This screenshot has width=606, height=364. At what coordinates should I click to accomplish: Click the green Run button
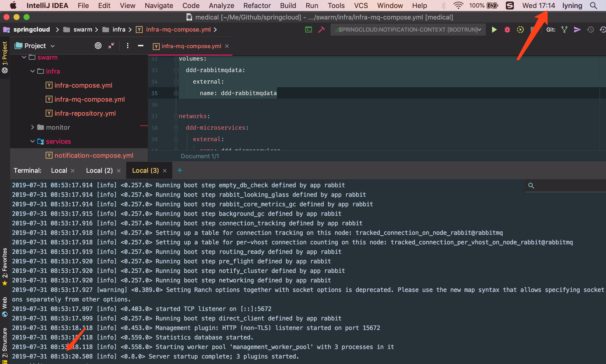[494, 30]
